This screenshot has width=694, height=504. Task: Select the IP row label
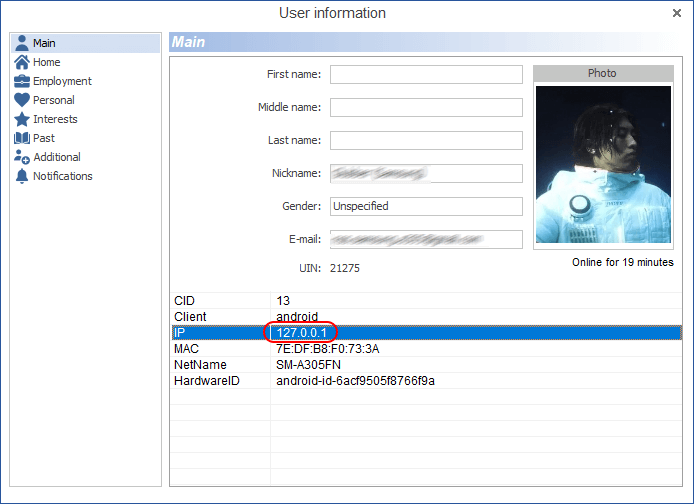coord(179,333)
